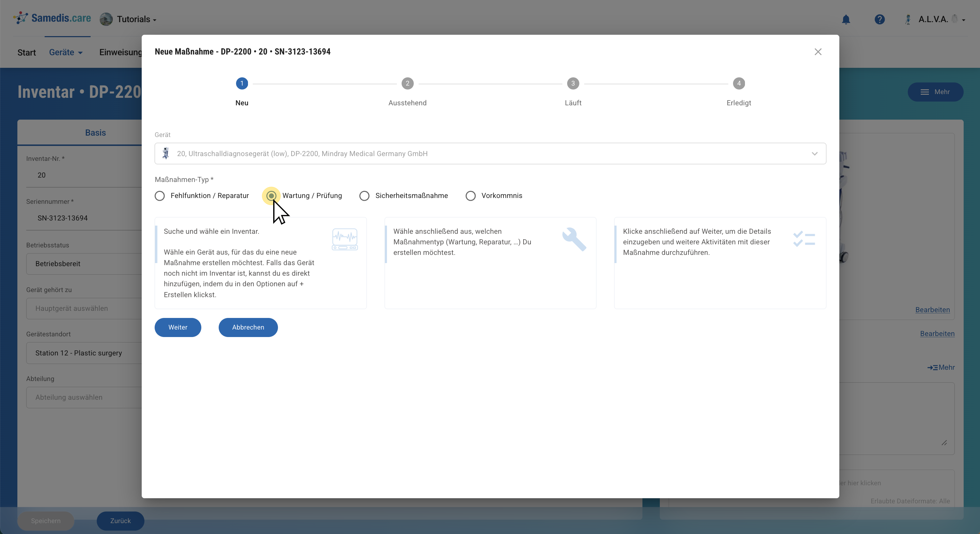Image resolution: width=980 pixels, height=534 pixels.
Task: Click step 2 Ausstehend circle
Action: [407, 83]
